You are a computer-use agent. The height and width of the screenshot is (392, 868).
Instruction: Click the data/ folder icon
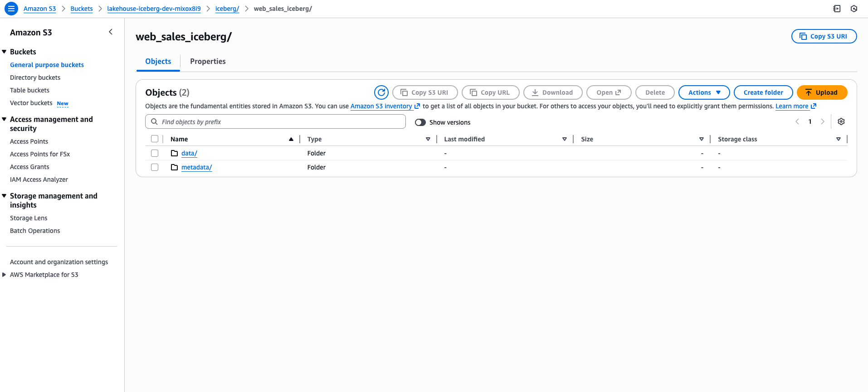(174, 153)
